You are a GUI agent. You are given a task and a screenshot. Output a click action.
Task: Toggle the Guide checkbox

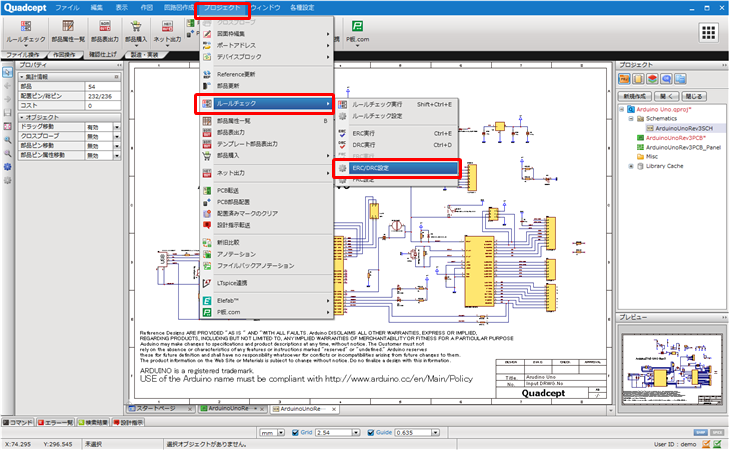click(371, 433)
